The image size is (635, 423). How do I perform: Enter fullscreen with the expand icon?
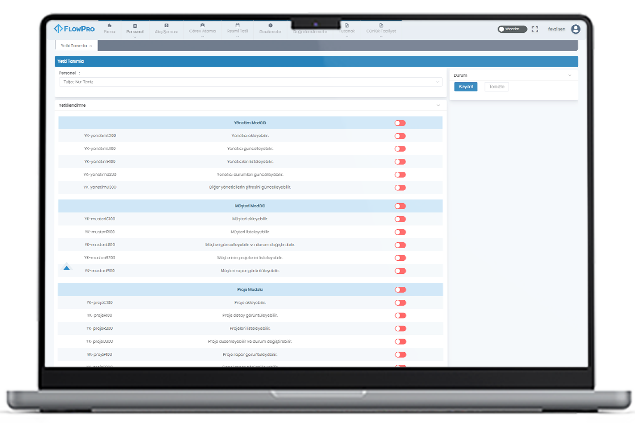pyautogui.click(x=535, y=29)
